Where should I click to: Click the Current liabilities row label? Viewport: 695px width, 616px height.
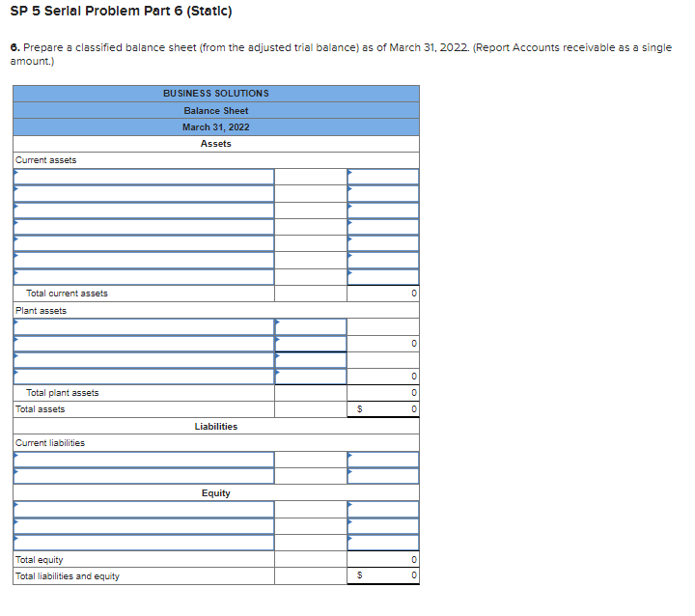tap(50, 442)
